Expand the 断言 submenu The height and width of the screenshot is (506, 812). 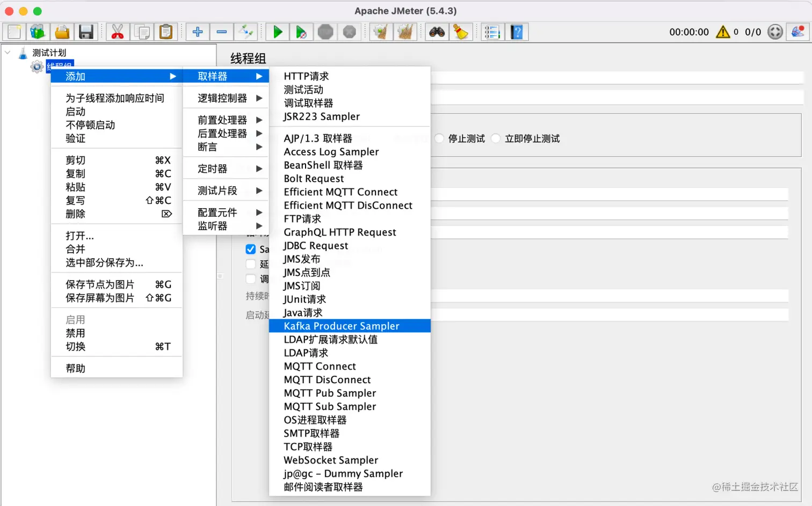226,147
